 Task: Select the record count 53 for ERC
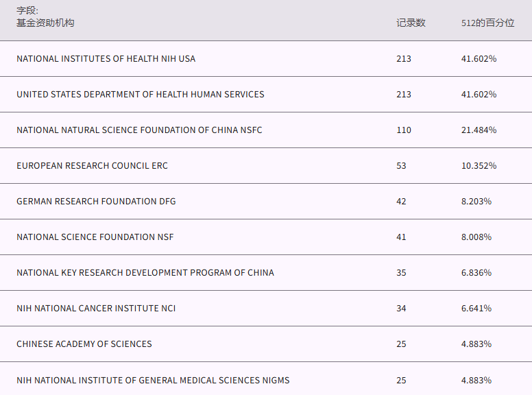coord(401,166)
